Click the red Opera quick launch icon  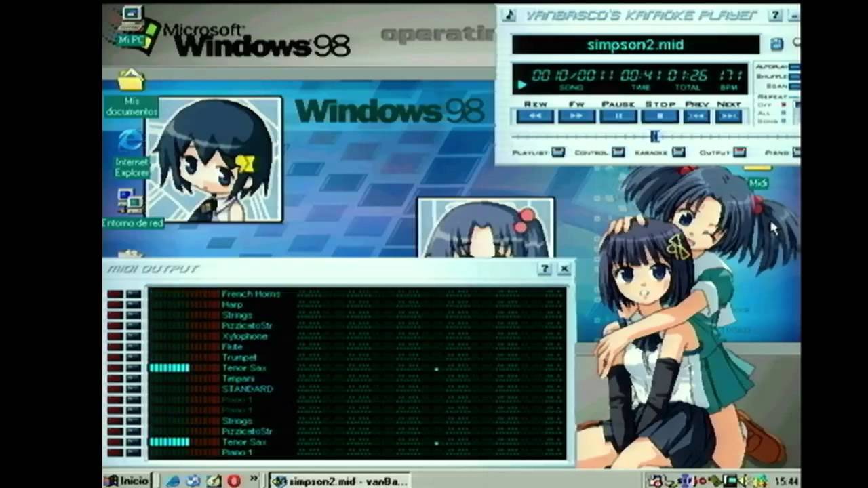[x=234, y=481]
